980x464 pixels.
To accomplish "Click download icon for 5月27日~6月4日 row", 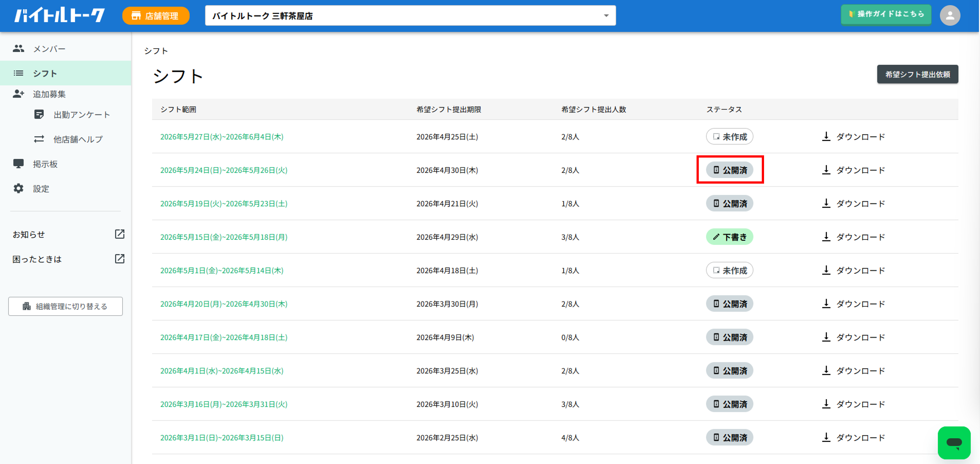I will click(826, 136).
